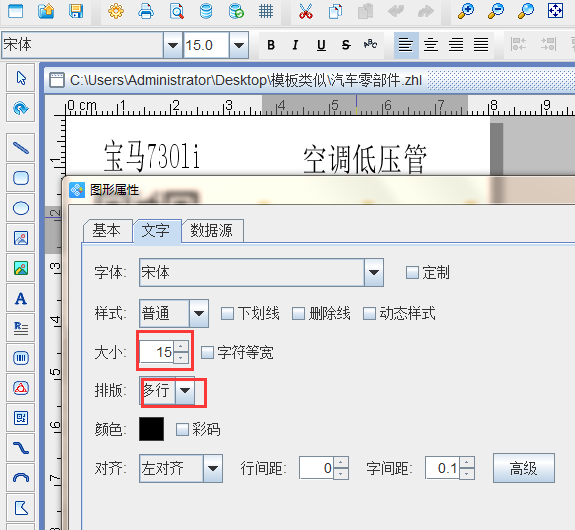Switch to the 基本 tab
This screenshot has height=530, width=575.
tap(107, 231)
